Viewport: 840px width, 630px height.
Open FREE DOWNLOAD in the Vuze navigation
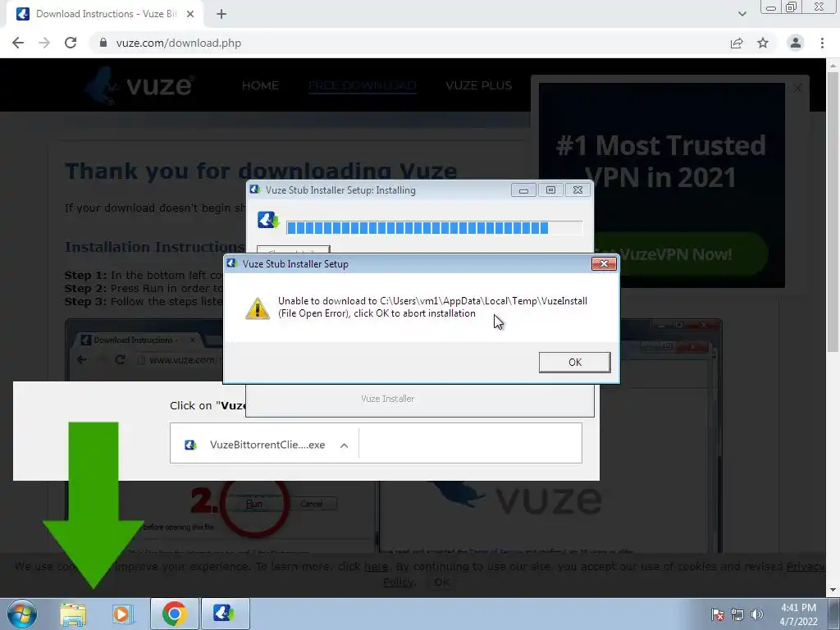click(362, 85)
